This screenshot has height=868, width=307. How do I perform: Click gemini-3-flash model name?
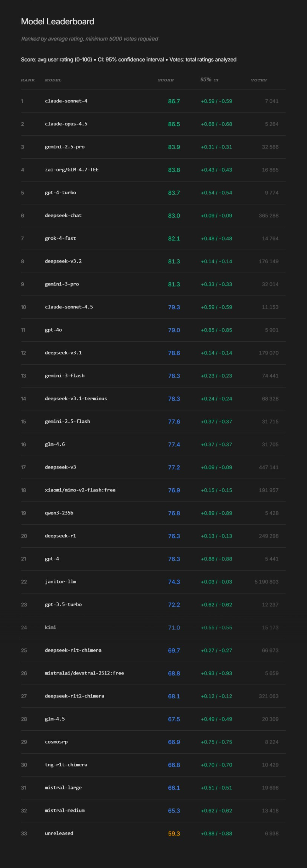[x=64, y=375]
